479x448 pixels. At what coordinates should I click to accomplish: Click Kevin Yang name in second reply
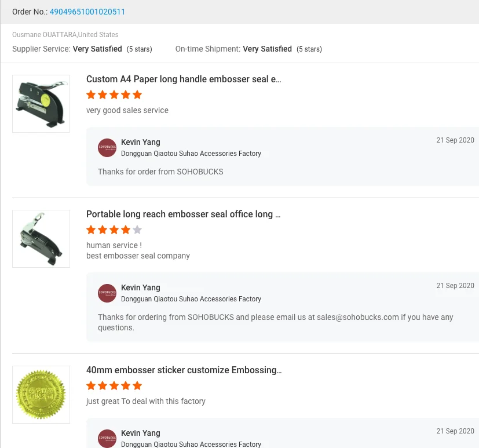141,288
